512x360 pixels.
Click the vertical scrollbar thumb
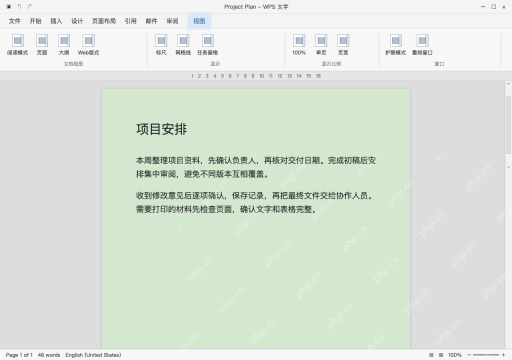pyautogui.click(x=508, y=124)
